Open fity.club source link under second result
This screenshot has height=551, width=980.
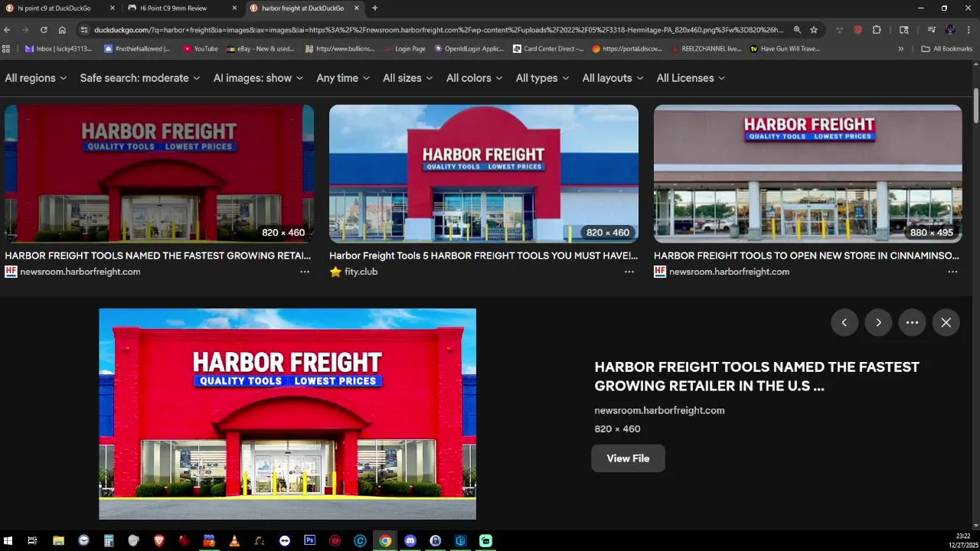pos(361,272)
